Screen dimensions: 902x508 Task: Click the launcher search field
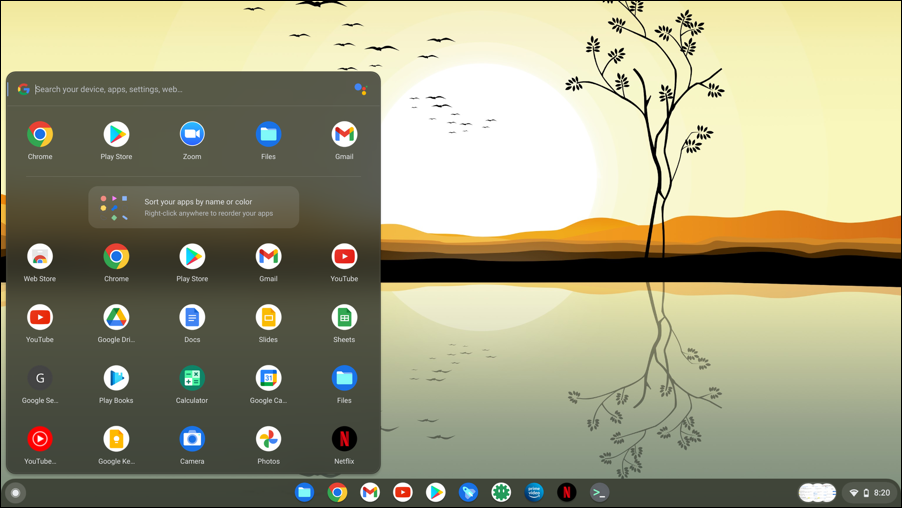pyautogui.click(x=193, y=89)
